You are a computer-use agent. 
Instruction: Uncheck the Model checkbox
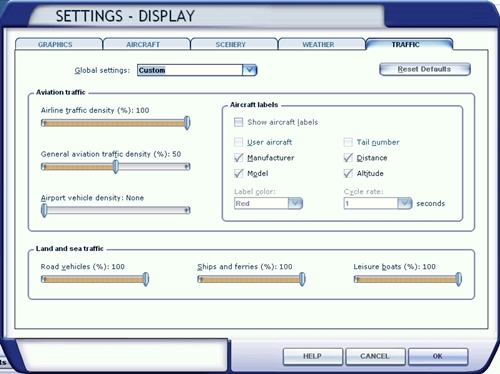tap(238, 173)
